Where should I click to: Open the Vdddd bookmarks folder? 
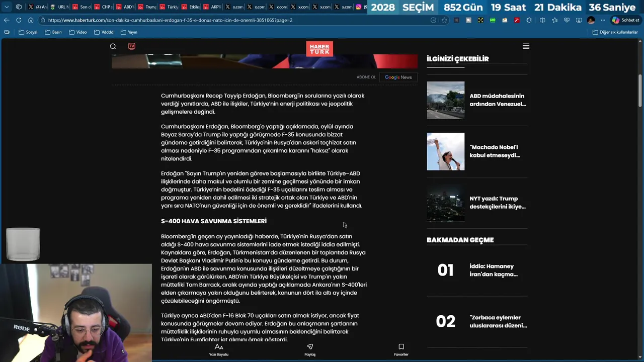point(104,32)
